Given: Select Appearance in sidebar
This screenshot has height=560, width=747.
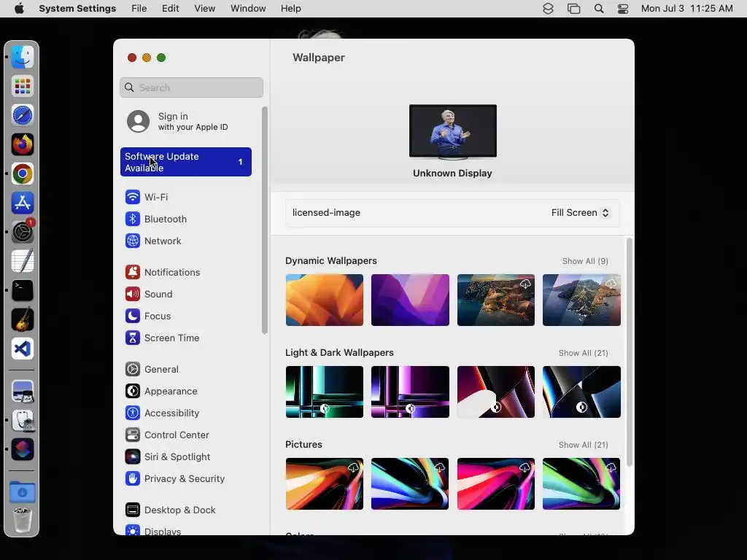Looking at the screenshot, I should [x=161, y=392].
